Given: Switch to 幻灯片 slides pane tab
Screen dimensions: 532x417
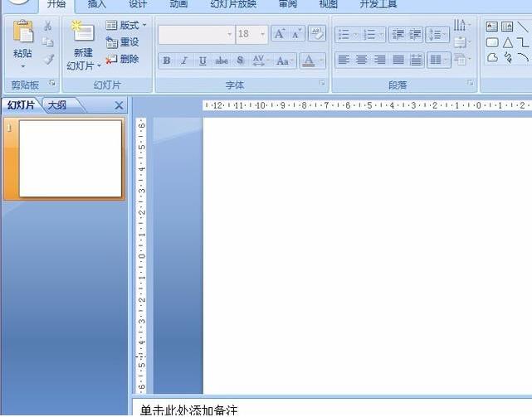Looking at the screenshot, I should 21,105.
